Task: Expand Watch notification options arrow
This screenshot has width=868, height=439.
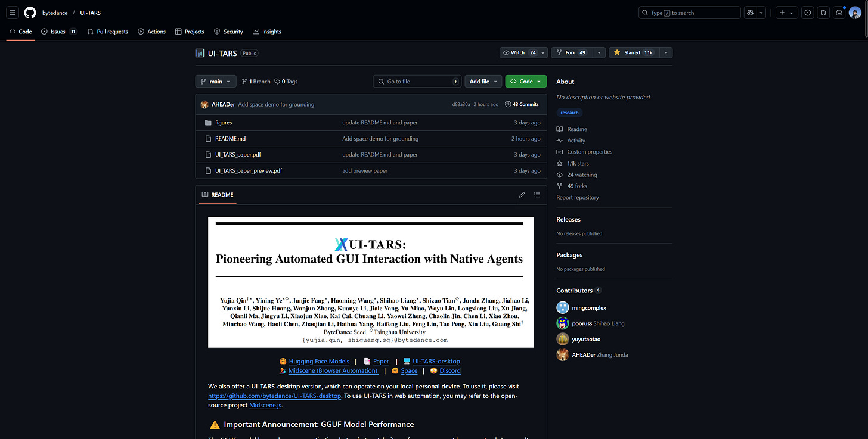Action: tap(543, 52)
